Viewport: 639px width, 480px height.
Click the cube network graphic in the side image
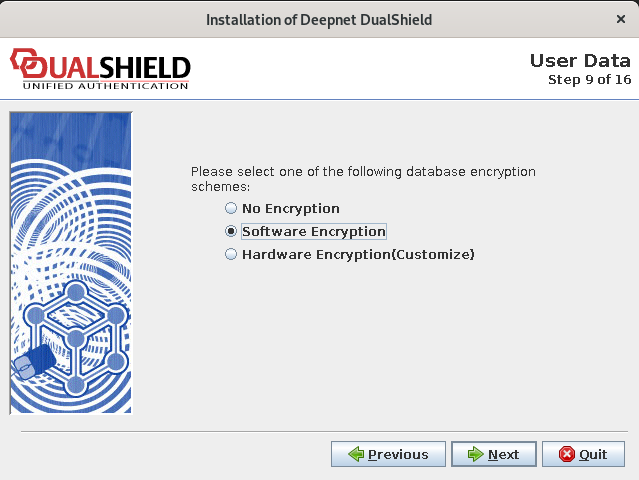pos(75,335)
